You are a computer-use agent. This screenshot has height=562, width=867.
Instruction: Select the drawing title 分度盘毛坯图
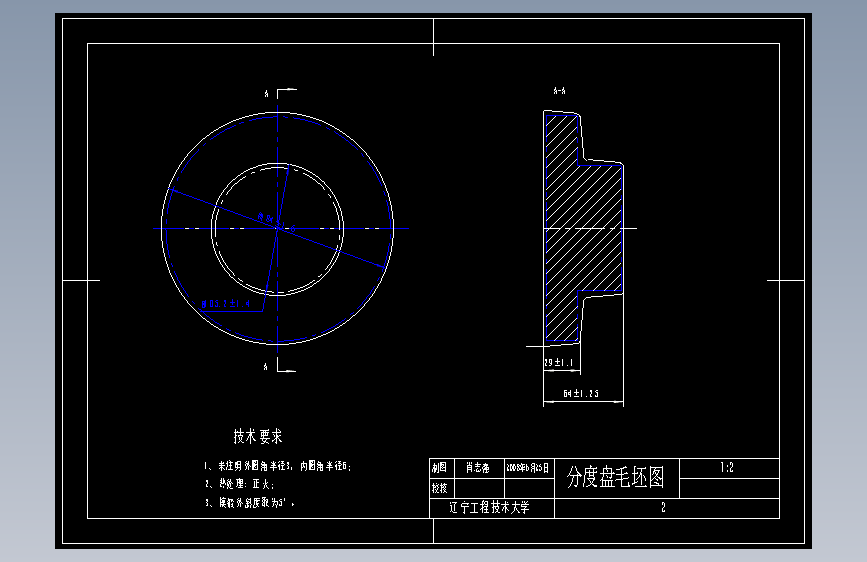click(x=615, y=477)
